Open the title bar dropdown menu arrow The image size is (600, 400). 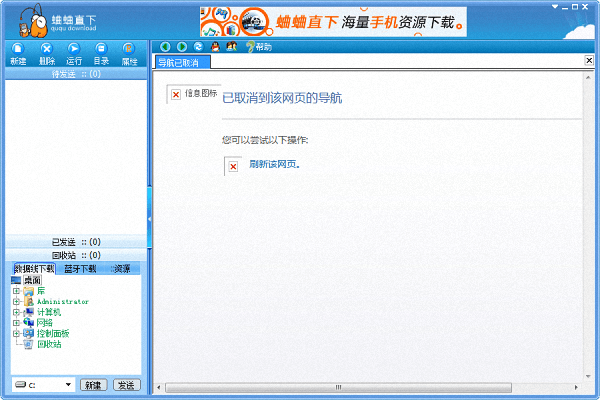pos(555,7)
